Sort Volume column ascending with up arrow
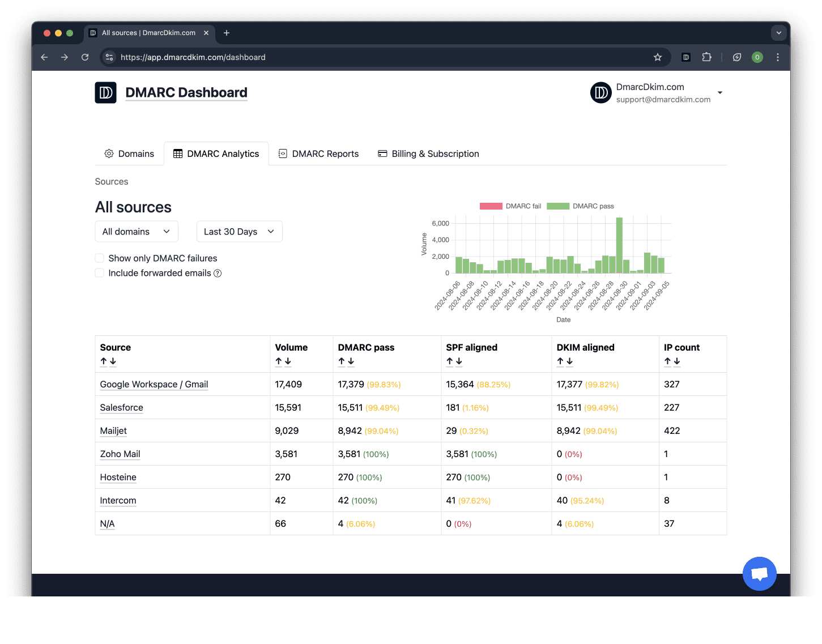The height and width of the screenshot is (644, 822). click(279, 361)
